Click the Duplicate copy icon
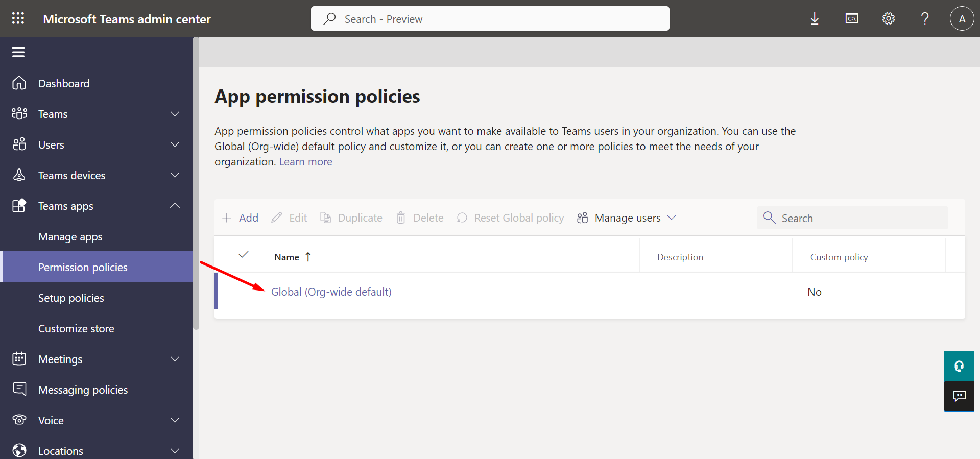 coord(325,218)
